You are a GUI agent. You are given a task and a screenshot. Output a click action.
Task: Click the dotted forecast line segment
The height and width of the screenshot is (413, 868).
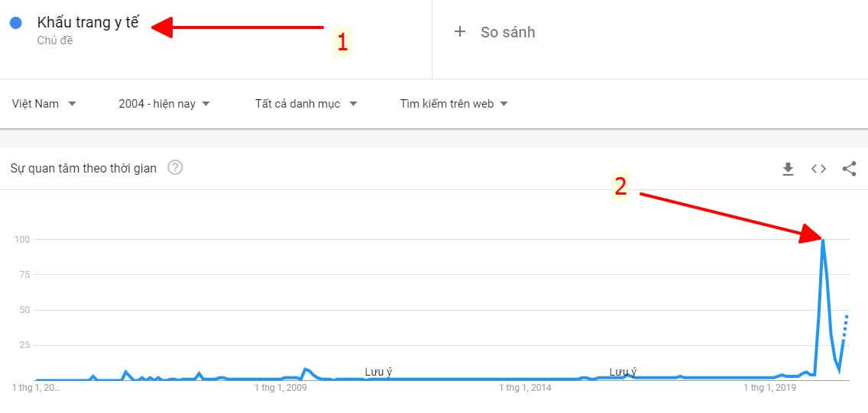point(845,328)
